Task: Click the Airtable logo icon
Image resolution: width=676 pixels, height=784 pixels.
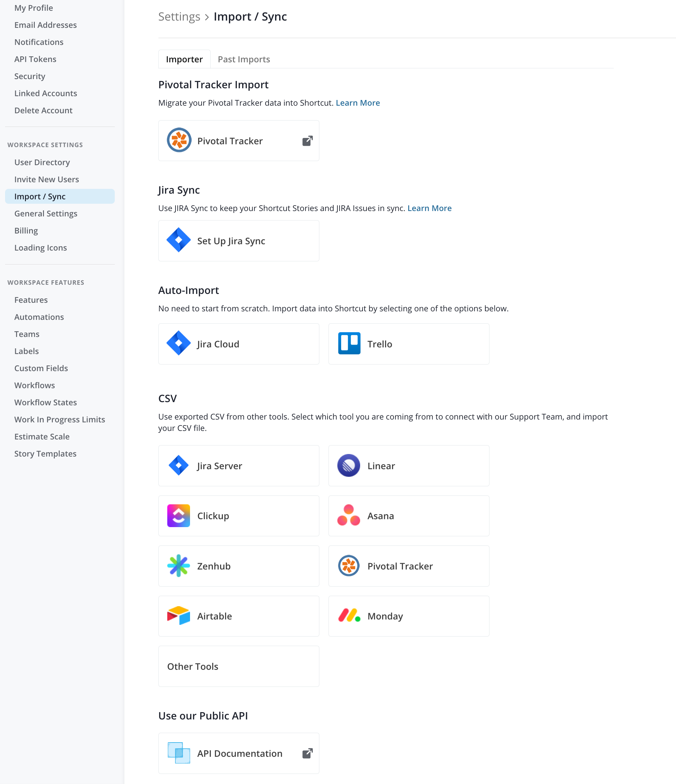Action: click(x=178, y=616)
